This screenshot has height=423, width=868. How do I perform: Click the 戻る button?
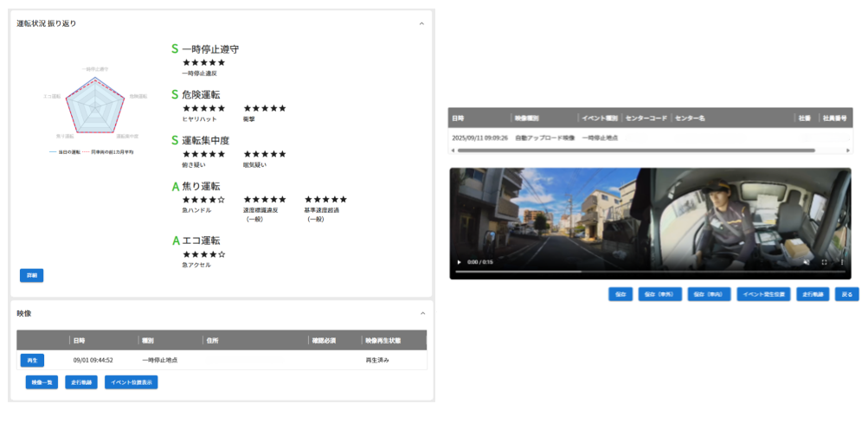[847, 294]
